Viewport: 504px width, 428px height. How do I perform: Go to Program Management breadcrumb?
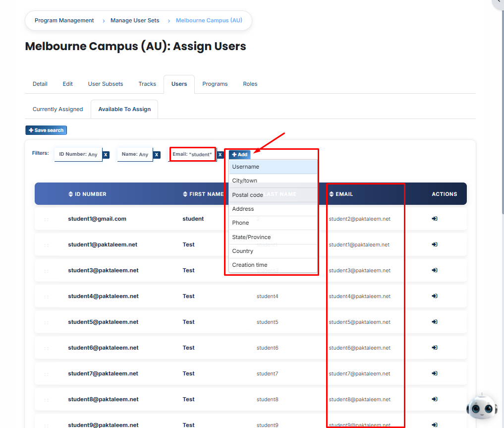coord(64,20)
